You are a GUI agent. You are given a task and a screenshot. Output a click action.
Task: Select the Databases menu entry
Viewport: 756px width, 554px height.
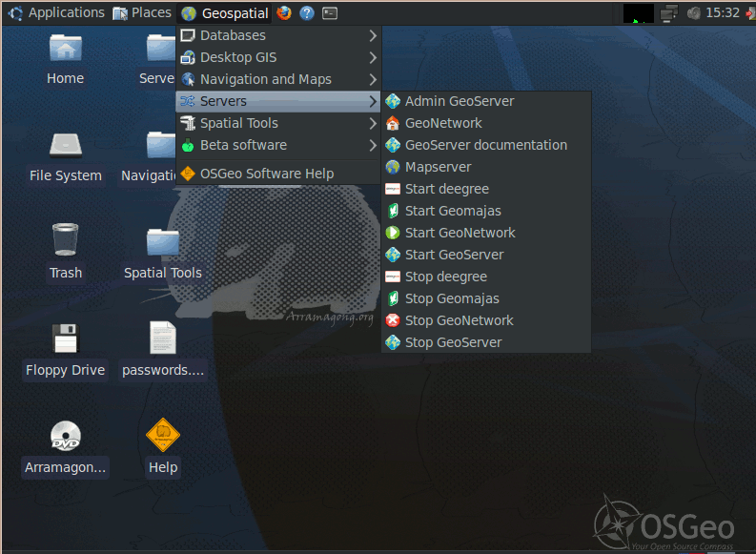tap(278, 35)
